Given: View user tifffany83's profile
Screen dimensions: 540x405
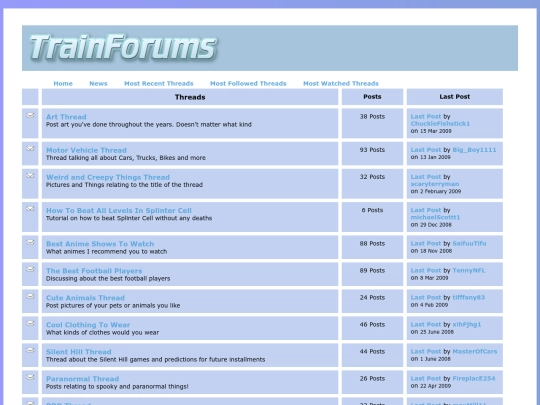Looking at the screenshot, I should pos(468,297).
